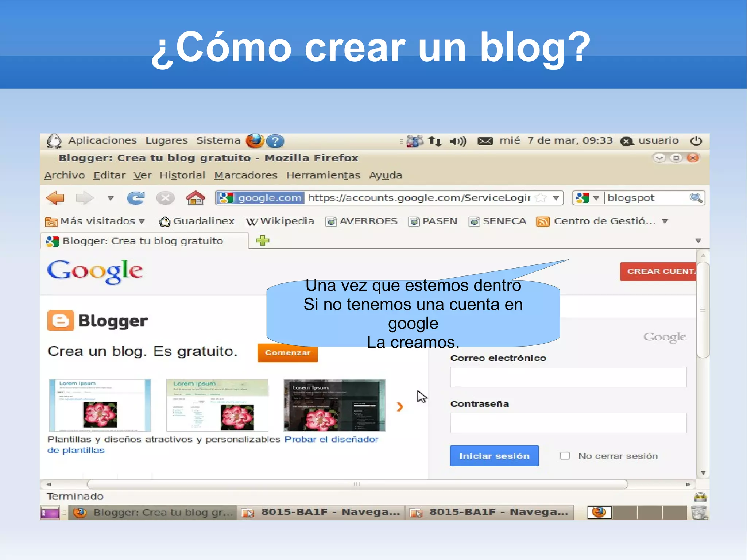This screenshot has height=560, width=747.
Task: Click the CREAR CUENTA button
Action: 658,271
